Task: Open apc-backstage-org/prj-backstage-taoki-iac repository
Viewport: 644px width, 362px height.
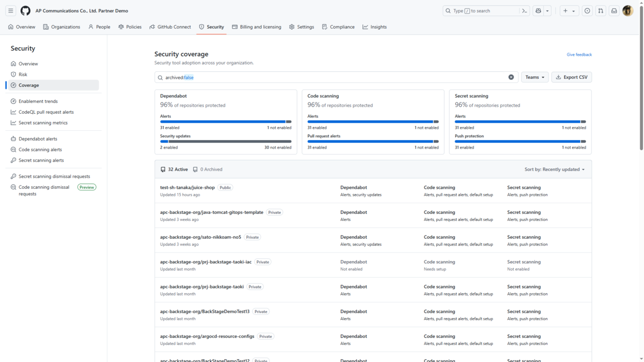Action: (x=206, y=262)
